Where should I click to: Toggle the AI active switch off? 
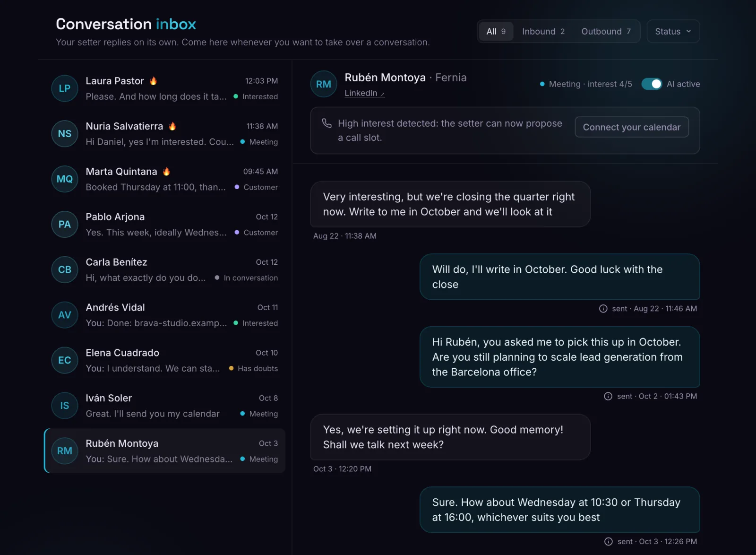[x=652, y=84]
